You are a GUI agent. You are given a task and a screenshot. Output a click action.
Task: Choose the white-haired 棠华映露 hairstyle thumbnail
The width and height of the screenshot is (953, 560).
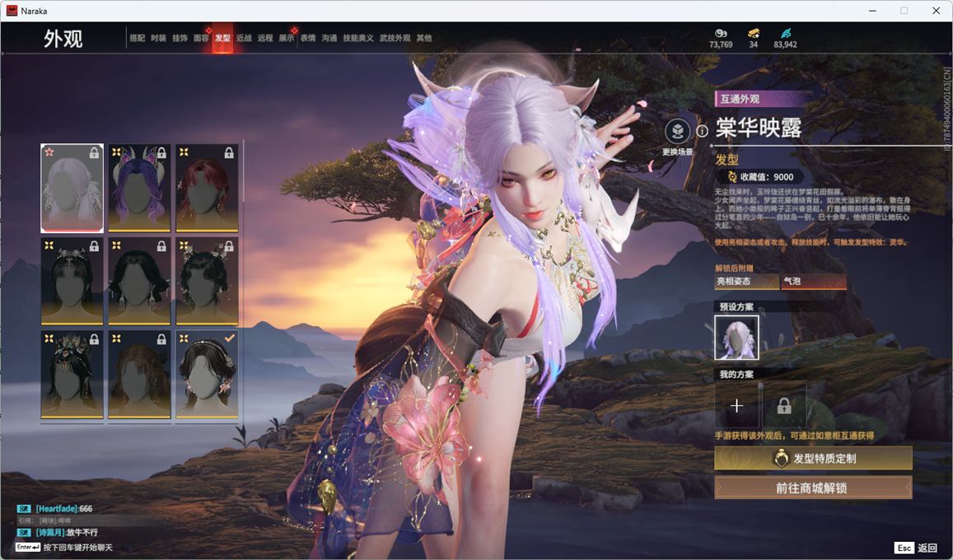pyautogui.click(x=72, y=188)
